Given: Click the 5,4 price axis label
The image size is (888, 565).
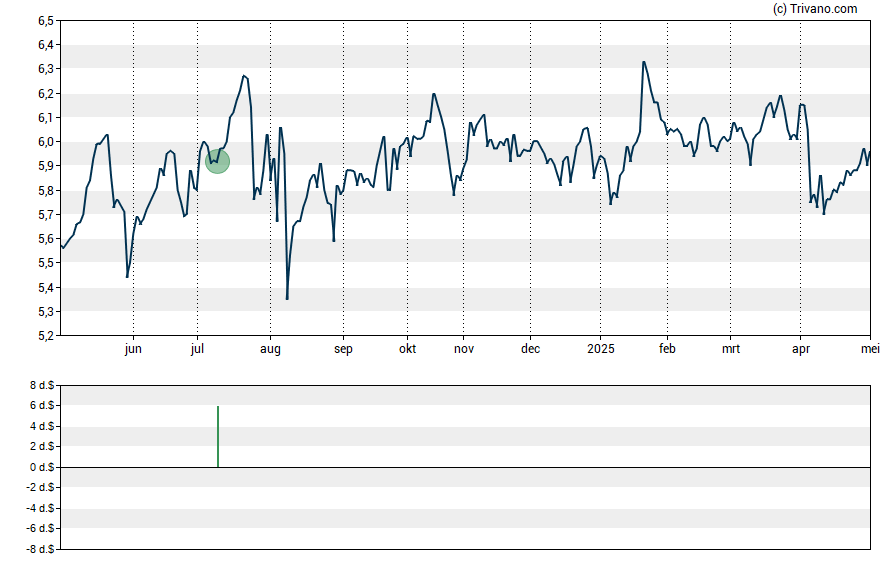Looking at the screenshot, I should click(46, 288).
